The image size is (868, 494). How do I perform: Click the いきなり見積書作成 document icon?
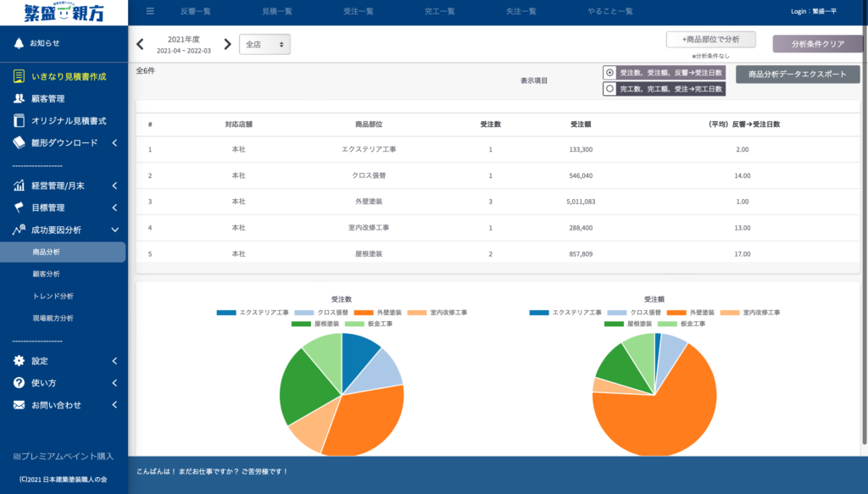[x=19, y=76]
